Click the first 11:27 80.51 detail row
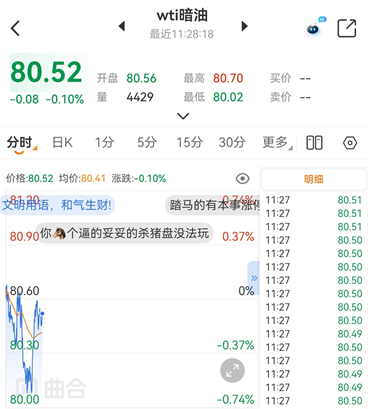The image size is (380, 409). pyautogui.click(x=314, y=200)
